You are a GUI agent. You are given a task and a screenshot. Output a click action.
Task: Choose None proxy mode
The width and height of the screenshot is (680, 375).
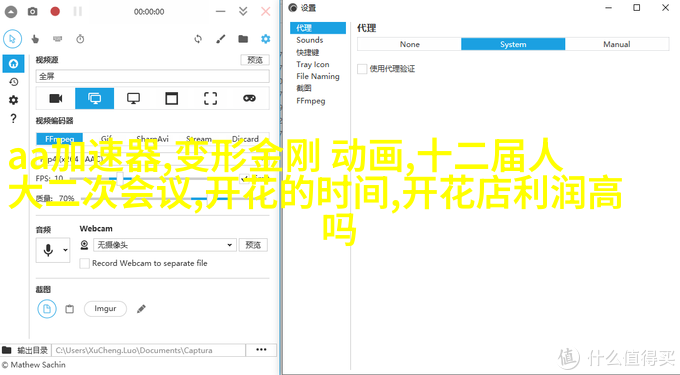point(409,44)
